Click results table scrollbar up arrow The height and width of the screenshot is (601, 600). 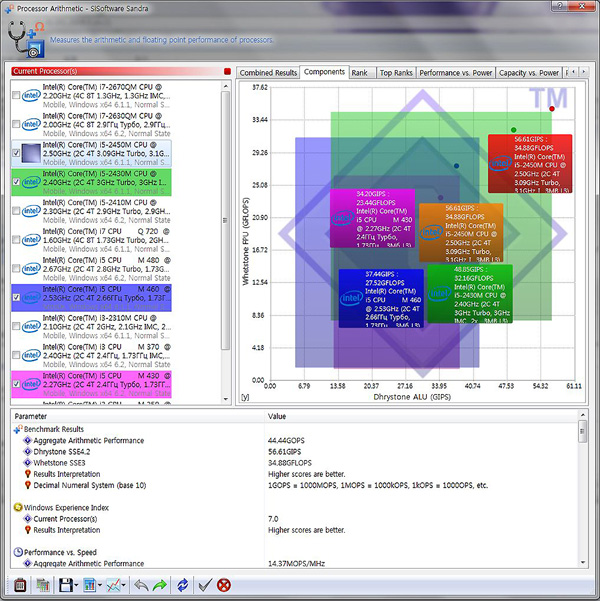pyautogui.click(x=582, y=415)
